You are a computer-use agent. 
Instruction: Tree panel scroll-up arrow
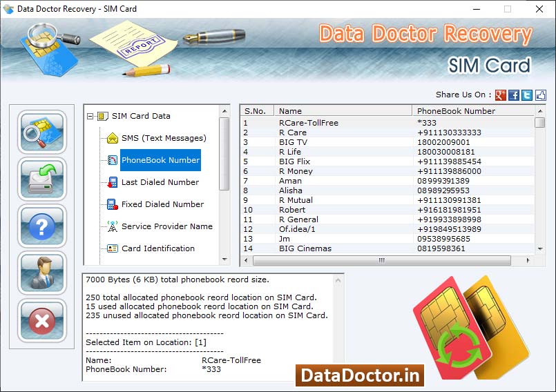pyautogui.click(x=224, y=111)
